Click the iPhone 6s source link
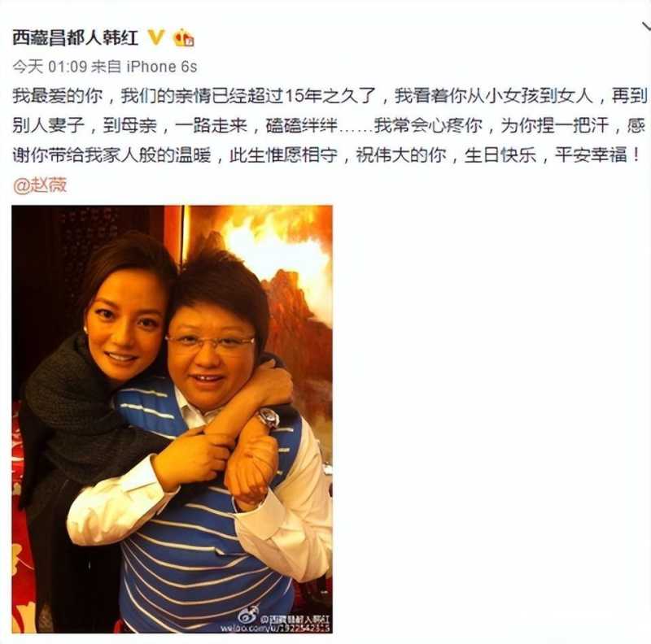The height and width of the screenshot is (644, 651). pos(161,67)
